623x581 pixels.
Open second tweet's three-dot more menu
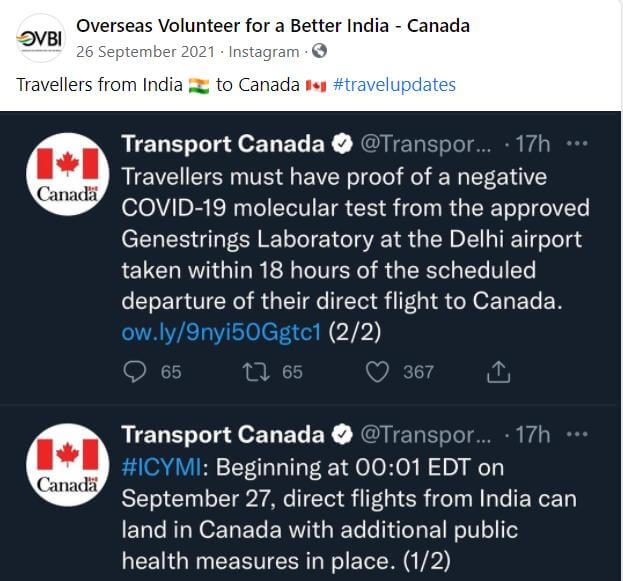click(x=577, y=434)
